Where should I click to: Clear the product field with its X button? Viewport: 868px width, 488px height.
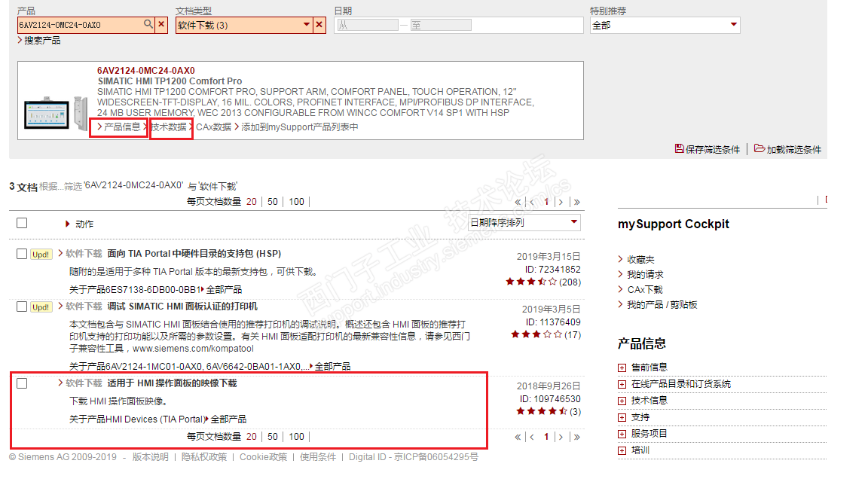coord(161,24)
